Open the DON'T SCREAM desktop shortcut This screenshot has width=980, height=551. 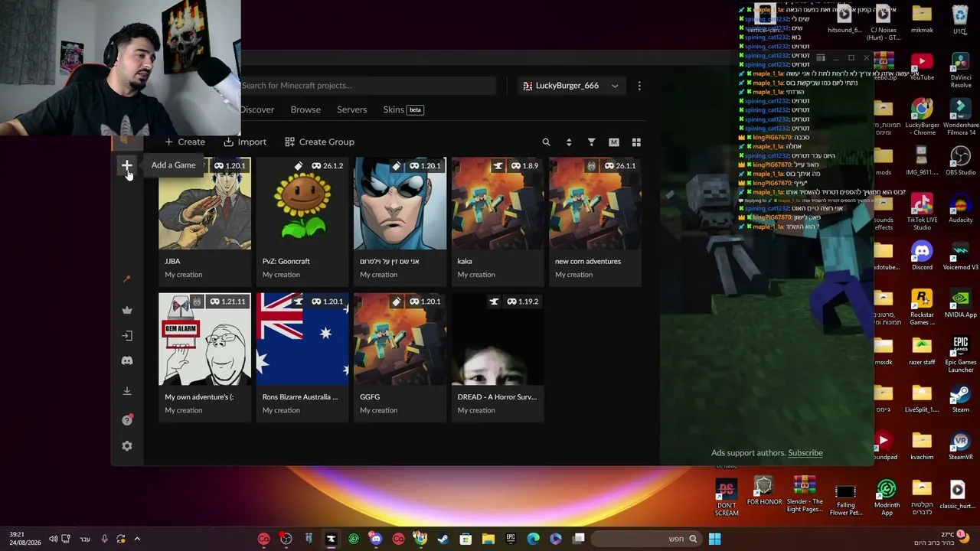[727, 497]
